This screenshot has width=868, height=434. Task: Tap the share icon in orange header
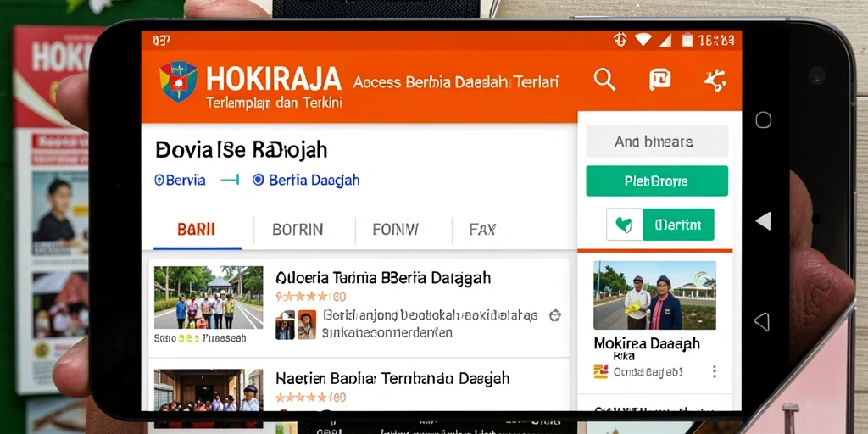(715, 81)
